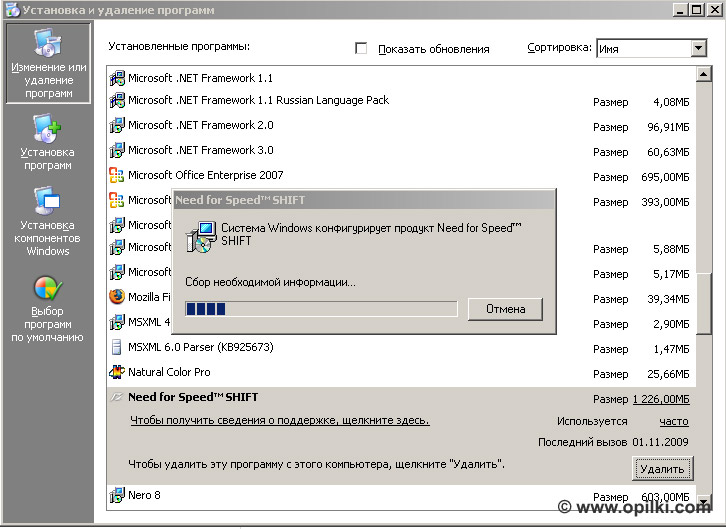Open the 'Установка программ' section icon

47,128
